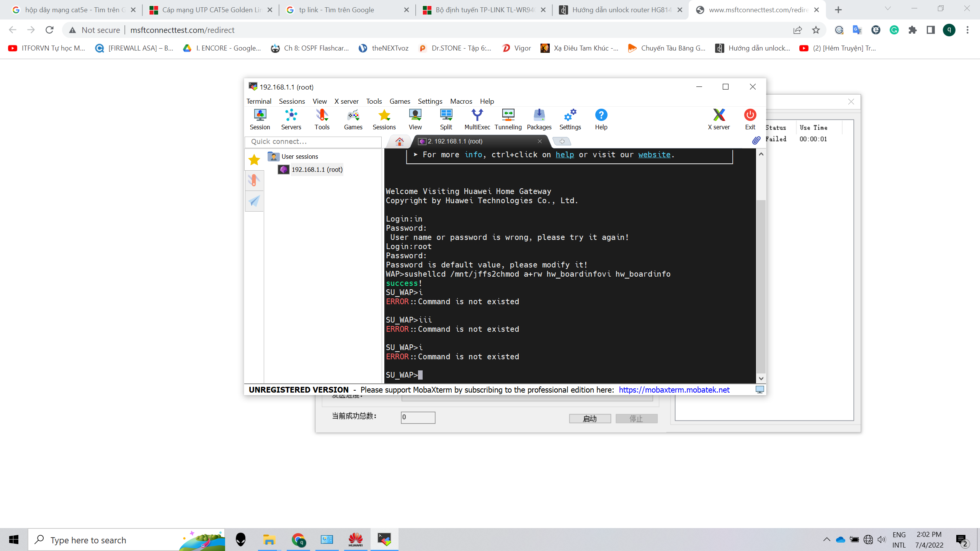The image size is (980, 551).
Task: Open the X server menu
Action: (346, 101)
